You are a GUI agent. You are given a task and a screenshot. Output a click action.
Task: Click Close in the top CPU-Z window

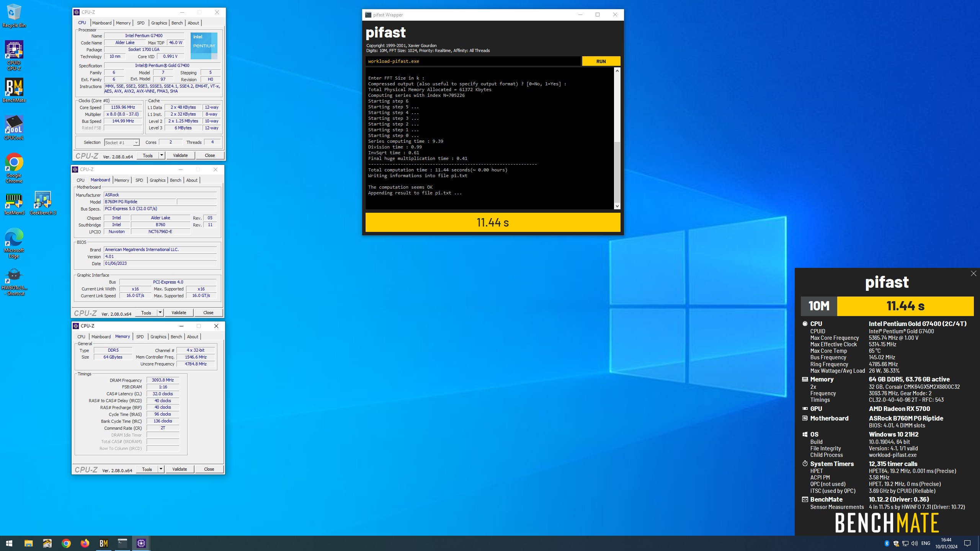pos(210,155)
